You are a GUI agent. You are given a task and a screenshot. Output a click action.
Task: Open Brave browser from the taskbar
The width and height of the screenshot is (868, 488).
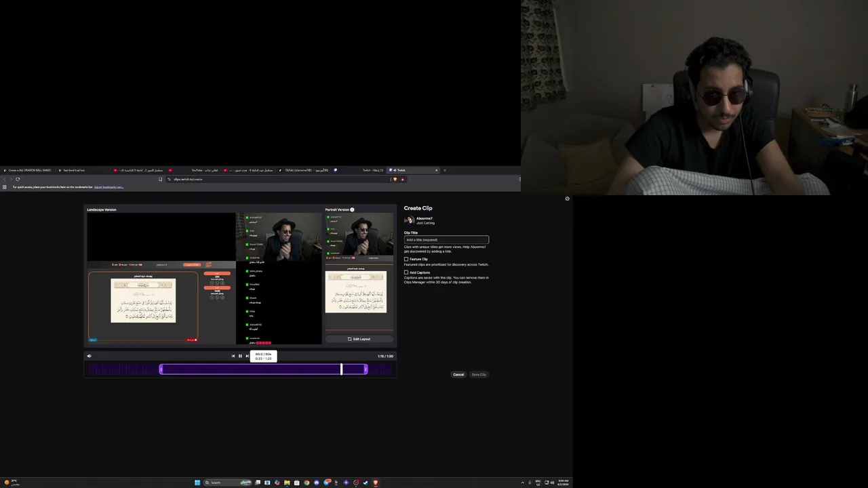click(375, 483)
